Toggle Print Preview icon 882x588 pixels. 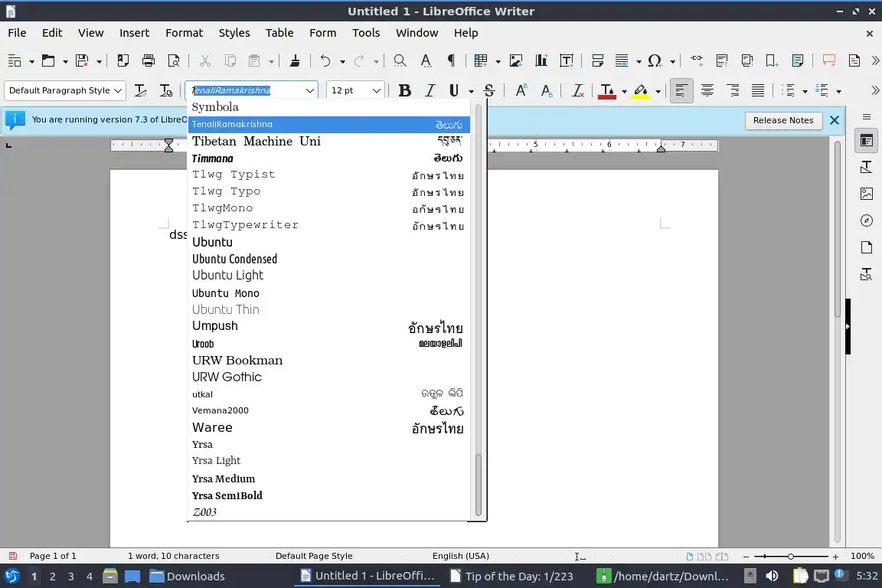click(x=175, y=60)
